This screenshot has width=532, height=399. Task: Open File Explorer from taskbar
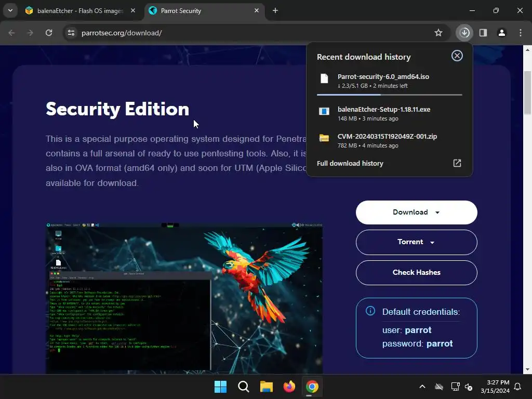(267, 387)
